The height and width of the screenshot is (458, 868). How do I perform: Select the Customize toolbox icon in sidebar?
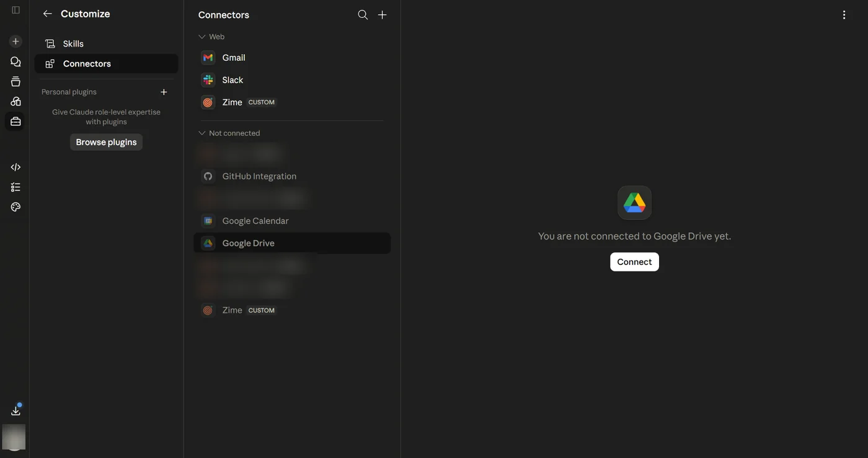click(x=15, y=121)
